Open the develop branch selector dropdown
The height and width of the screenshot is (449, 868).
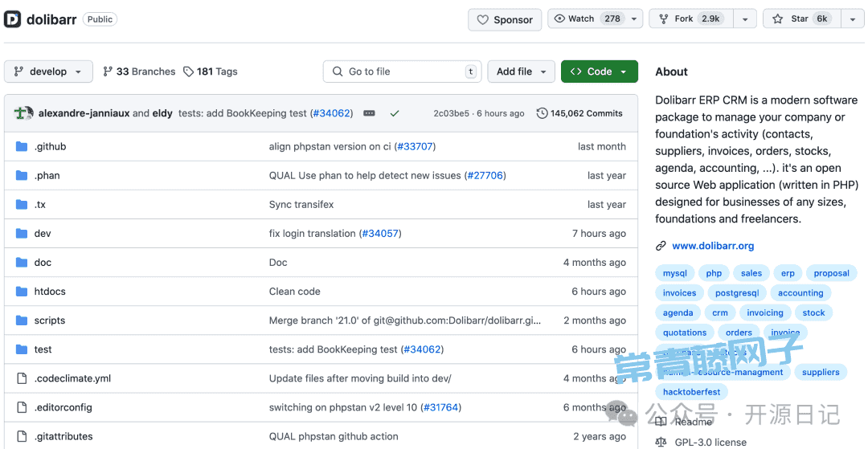click(x=48, y=71)
